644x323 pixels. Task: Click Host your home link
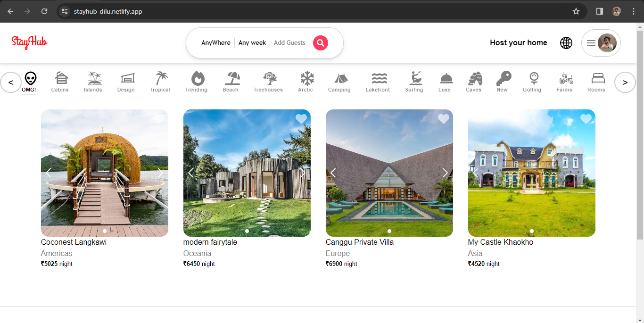click(518, 43)
